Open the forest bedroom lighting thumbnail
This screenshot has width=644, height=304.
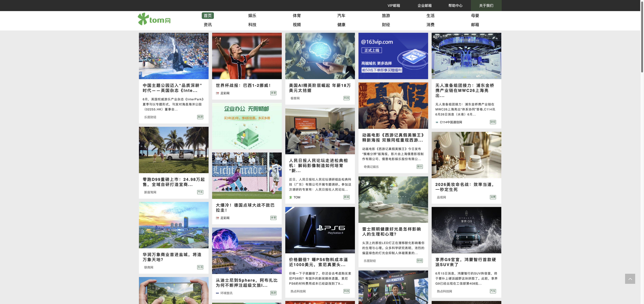(393, 200)
